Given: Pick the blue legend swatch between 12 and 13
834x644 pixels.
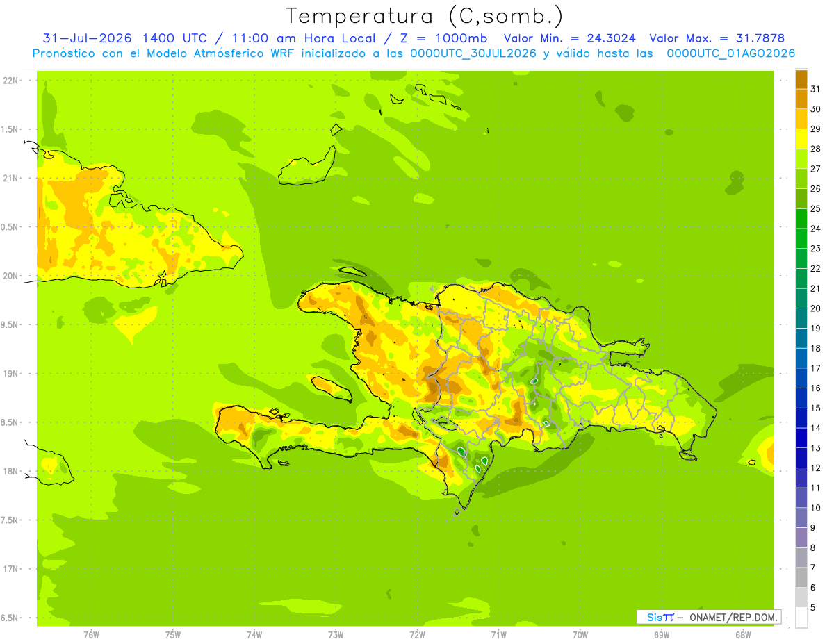Looking at the screenshot, I should click(x=801, y=458).
